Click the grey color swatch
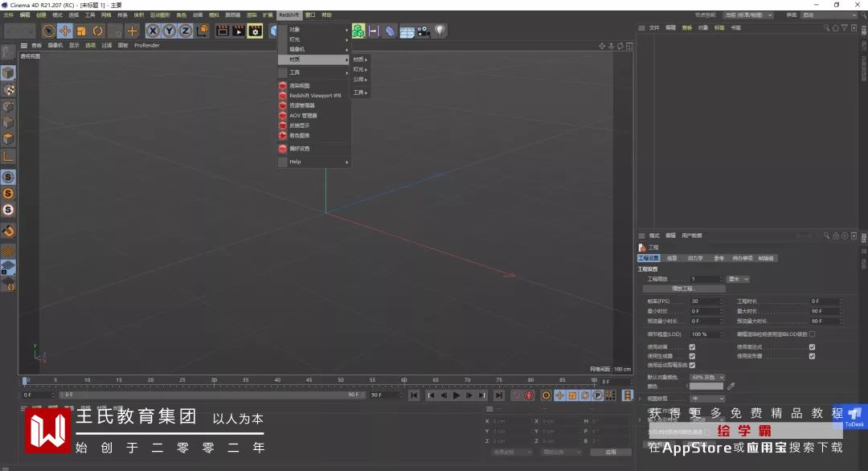The image size is (868, 471). [x=706, y=387]
